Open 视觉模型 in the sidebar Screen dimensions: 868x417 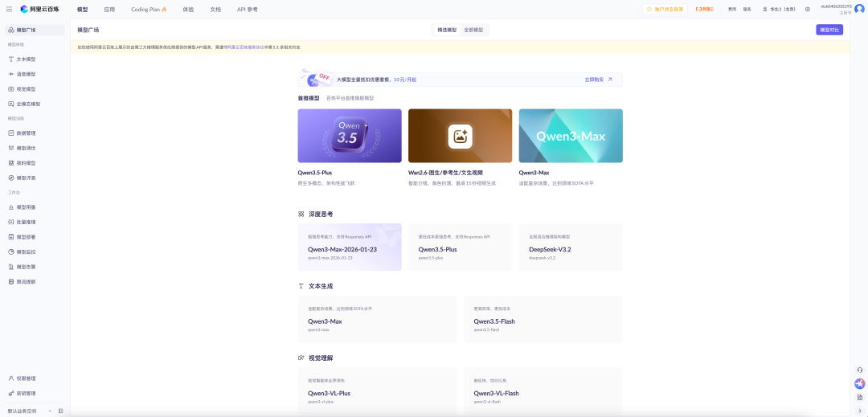pyautogui.click(x=35, y=89)
